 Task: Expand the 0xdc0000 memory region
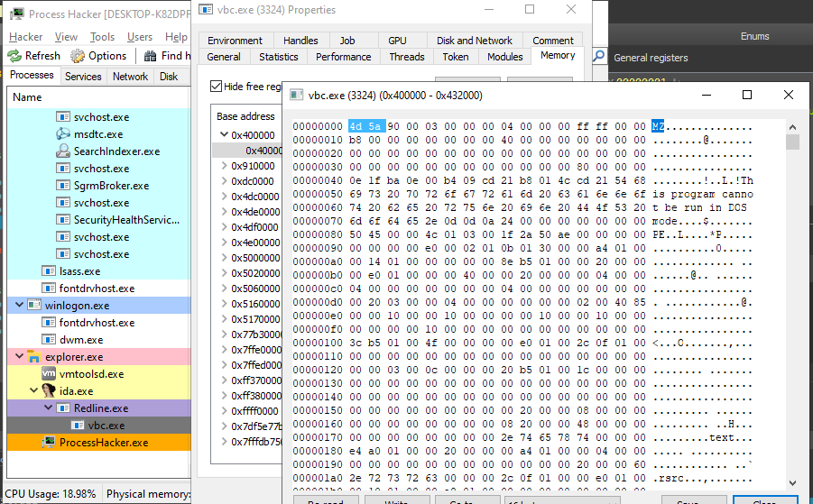point(224,181)
